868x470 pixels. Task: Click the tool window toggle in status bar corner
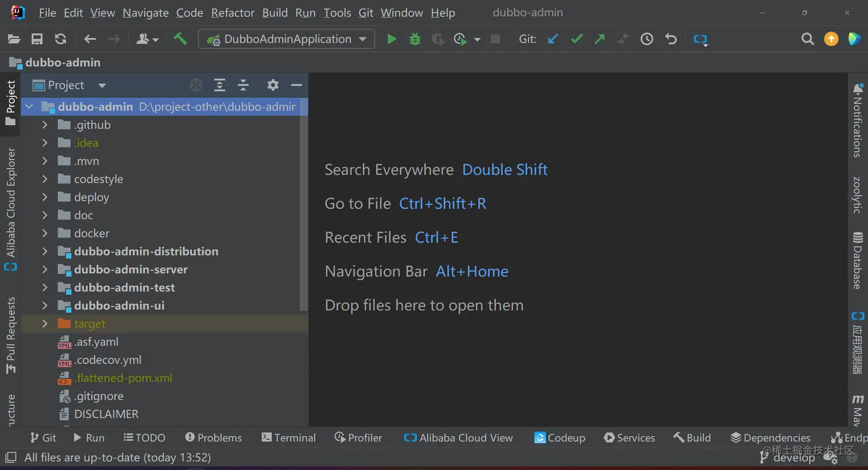(10, 457)
